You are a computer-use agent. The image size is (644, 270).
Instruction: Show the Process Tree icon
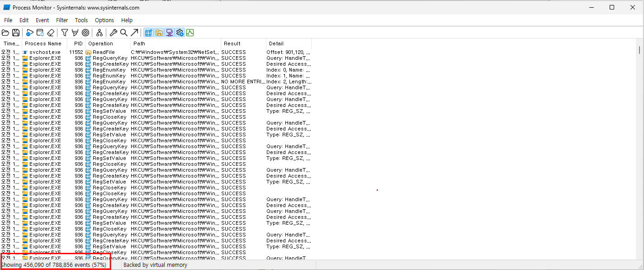99,33
